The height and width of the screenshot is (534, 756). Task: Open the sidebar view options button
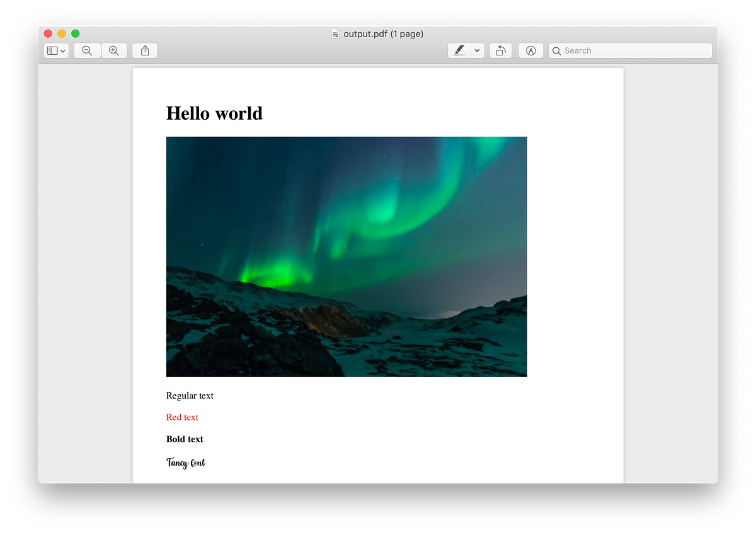coord(56,51)
